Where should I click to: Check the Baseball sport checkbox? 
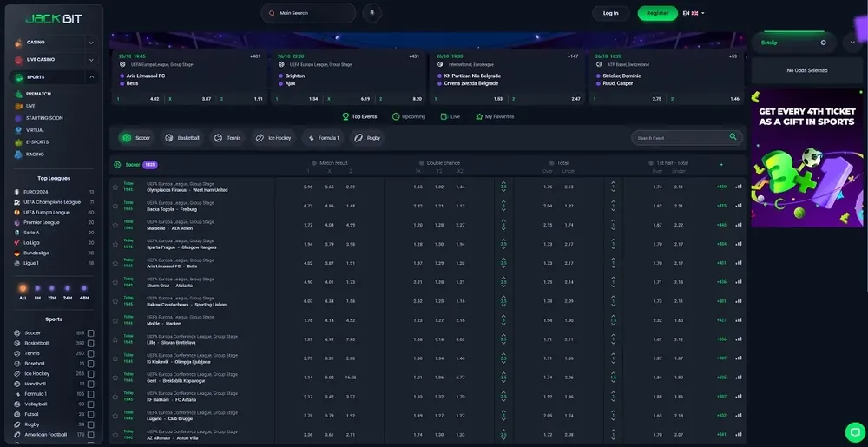pyautogui.click(x=91, y=364)
